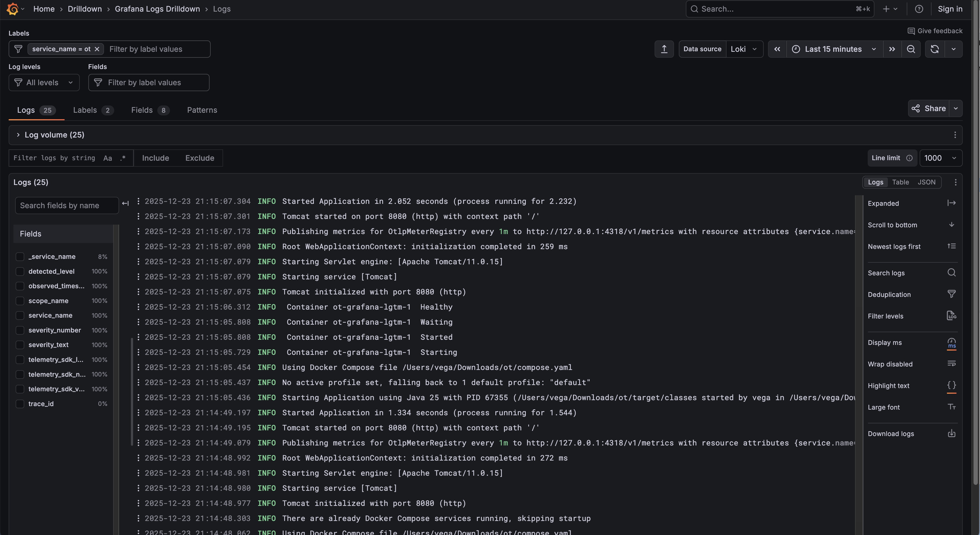Switch to the Patterns tab
This screenshot has height=535, width=980.
[x=202, y=110]
